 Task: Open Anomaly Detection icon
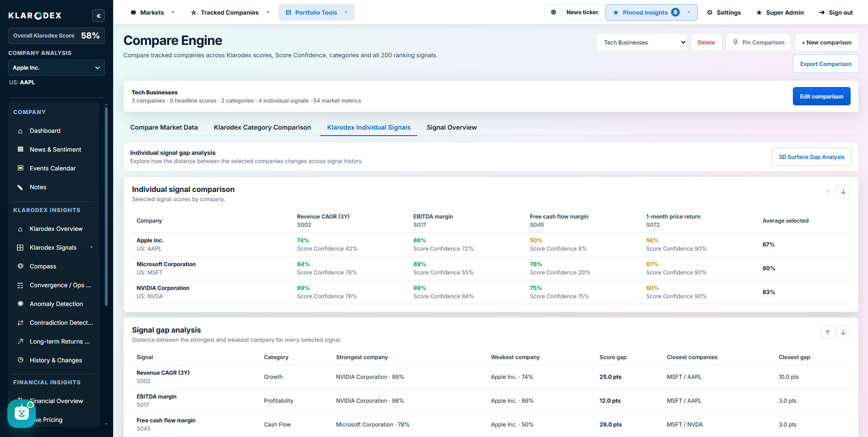(x=20, y=304)
